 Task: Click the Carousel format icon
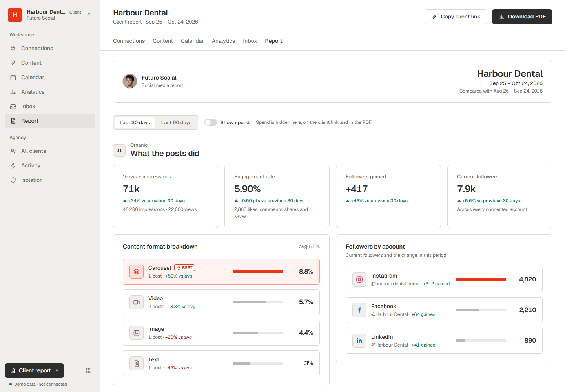point(137,272)
